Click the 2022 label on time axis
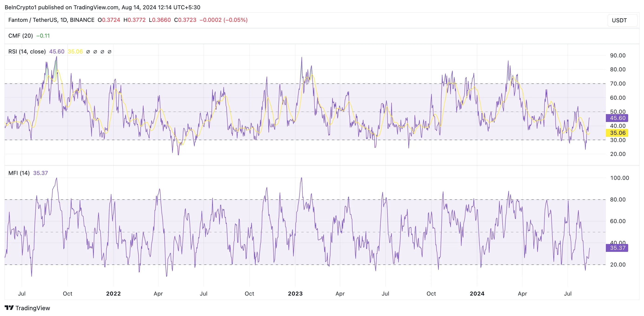644x316 pixels. click(x=113, y=293)
